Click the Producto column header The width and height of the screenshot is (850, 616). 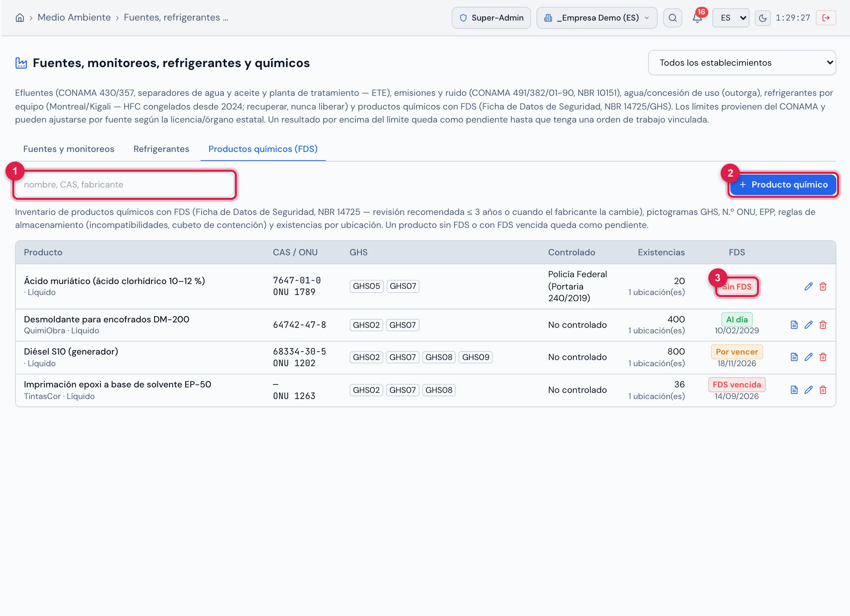point(43,252)
